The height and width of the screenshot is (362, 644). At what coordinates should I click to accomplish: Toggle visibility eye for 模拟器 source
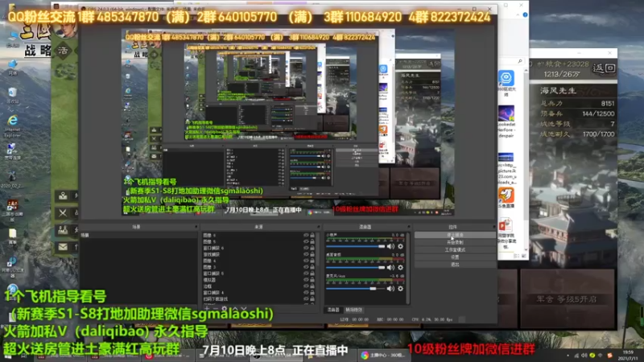click(x=306, y=280)
